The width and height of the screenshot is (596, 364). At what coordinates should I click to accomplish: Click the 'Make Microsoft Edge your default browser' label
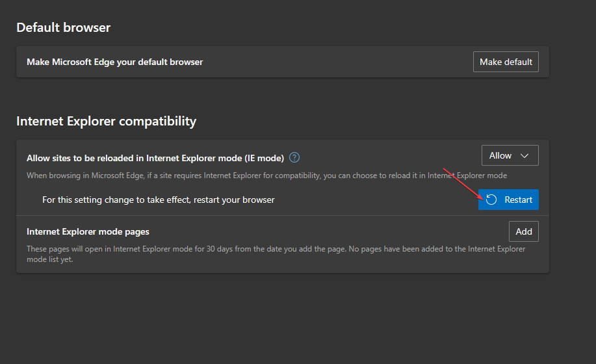(114, 62)
